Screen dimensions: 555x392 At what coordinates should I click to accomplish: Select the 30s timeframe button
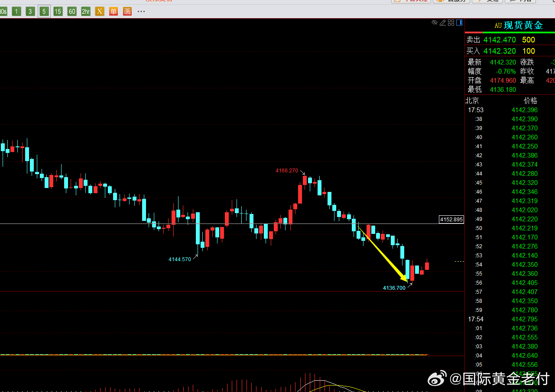[3, 11]
